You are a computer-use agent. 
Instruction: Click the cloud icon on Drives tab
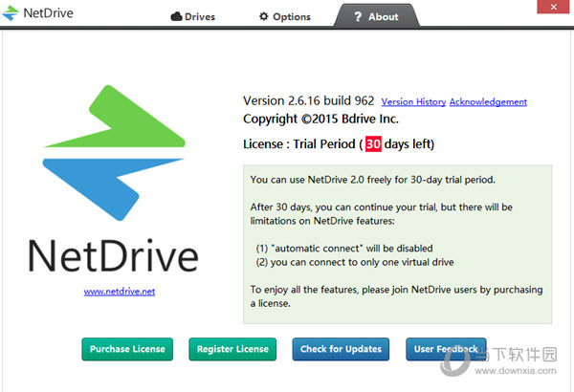[x=176, y=16]
